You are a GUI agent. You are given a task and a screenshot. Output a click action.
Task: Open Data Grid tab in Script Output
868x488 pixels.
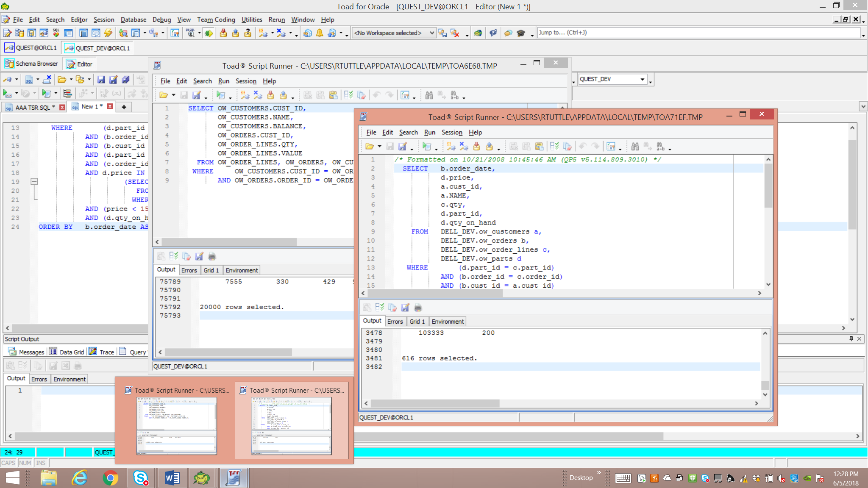[x=67, y=352]
